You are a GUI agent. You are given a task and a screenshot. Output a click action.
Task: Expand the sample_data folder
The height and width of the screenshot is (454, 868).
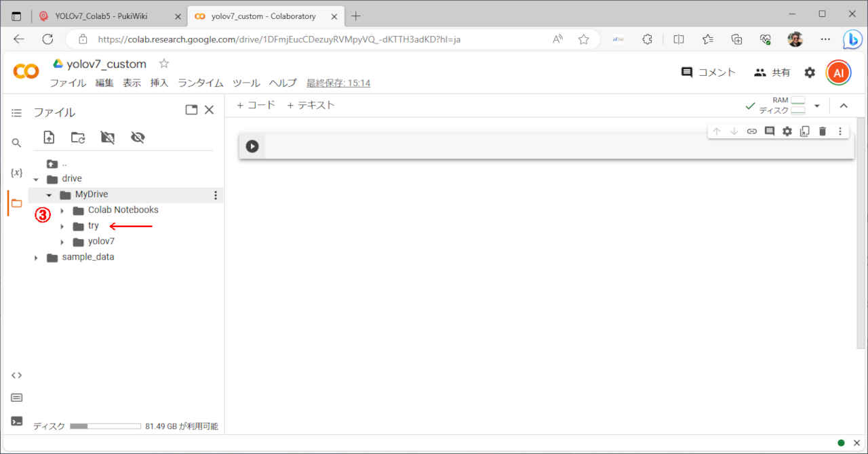[x=37, y=257]
